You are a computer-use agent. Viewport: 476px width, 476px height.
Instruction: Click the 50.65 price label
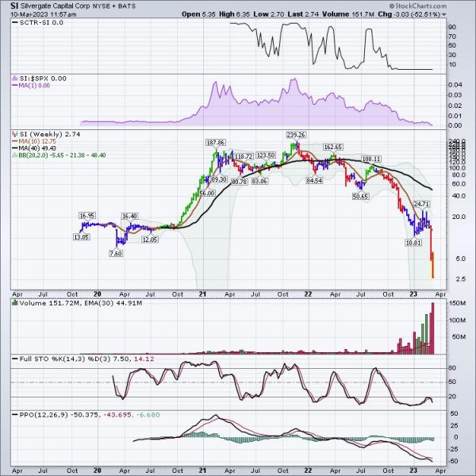point(360,197)
